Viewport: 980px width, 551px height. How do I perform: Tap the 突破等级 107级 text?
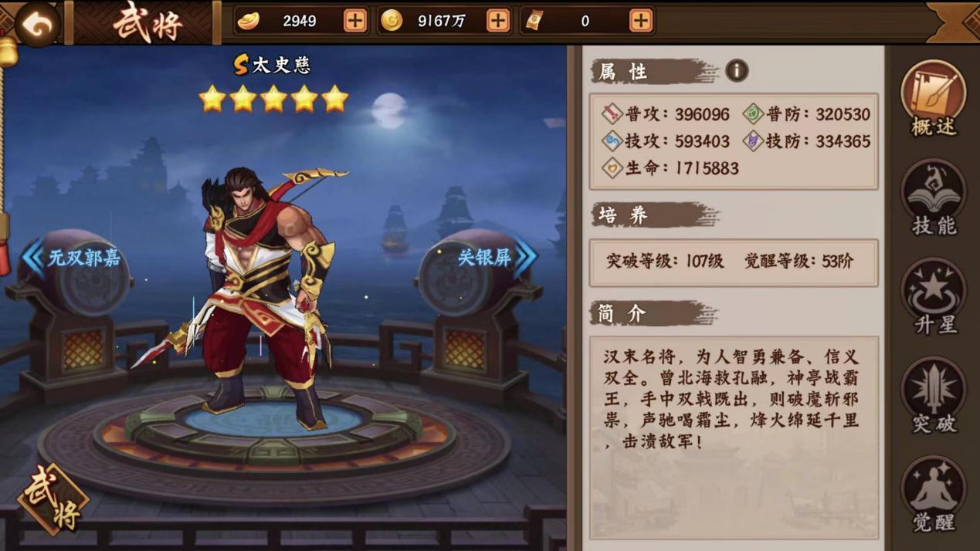coord(665,261)
